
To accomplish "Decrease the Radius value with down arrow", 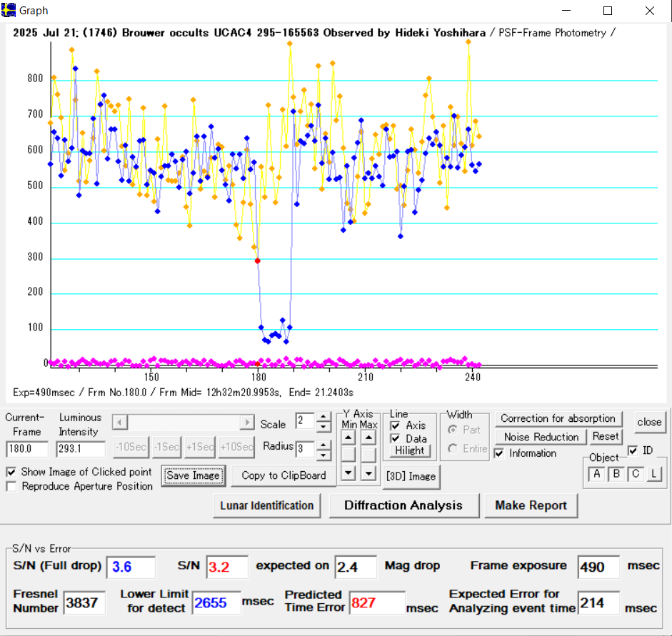I will [x=324, y=454].
